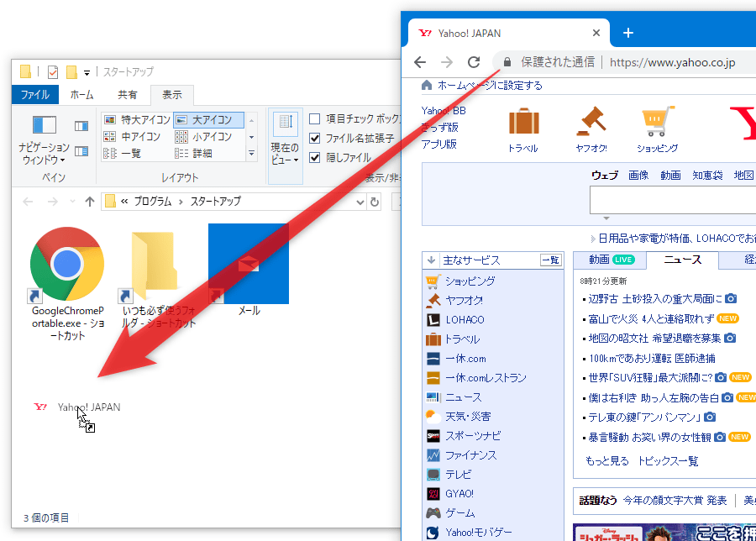
Task: Toggle 隠しファイル checkbox
Action: pos(314,158)
